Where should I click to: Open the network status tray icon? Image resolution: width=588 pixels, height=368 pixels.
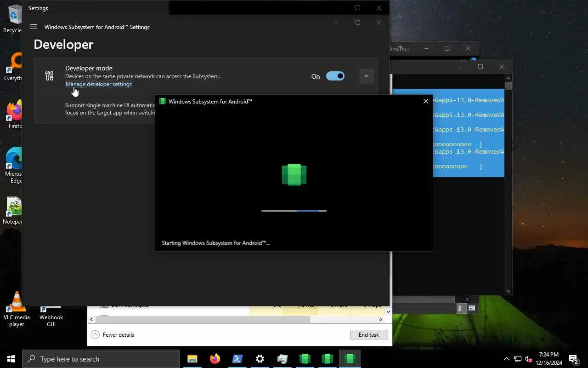point(518,359)
